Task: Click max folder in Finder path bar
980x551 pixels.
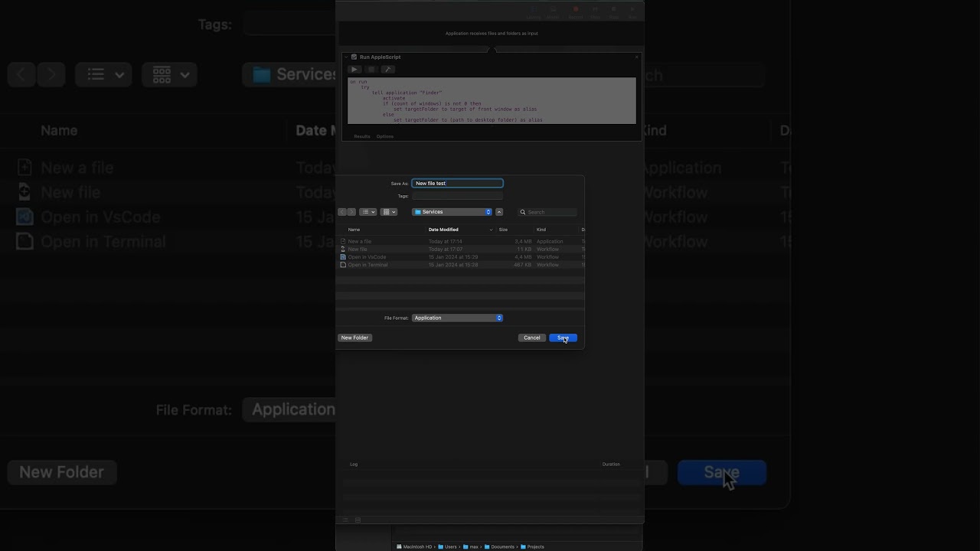Action: pos(470,546)
